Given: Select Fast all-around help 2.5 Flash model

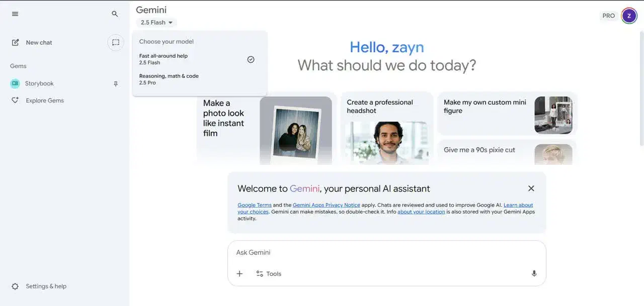Looking at the screenshot, I should [x=199, y=59].
